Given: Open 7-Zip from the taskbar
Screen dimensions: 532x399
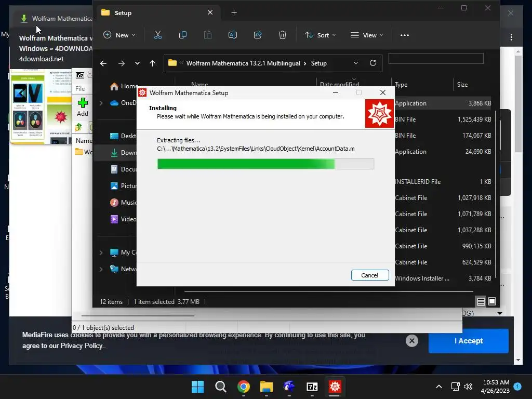Looking at the screenshot, I should [x=312, y=387].
